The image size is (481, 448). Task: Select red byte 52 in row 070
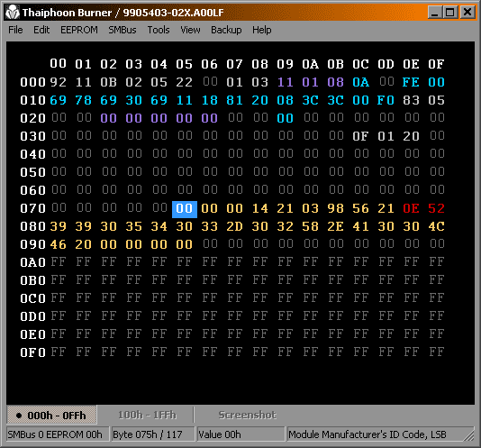[436, 208]
